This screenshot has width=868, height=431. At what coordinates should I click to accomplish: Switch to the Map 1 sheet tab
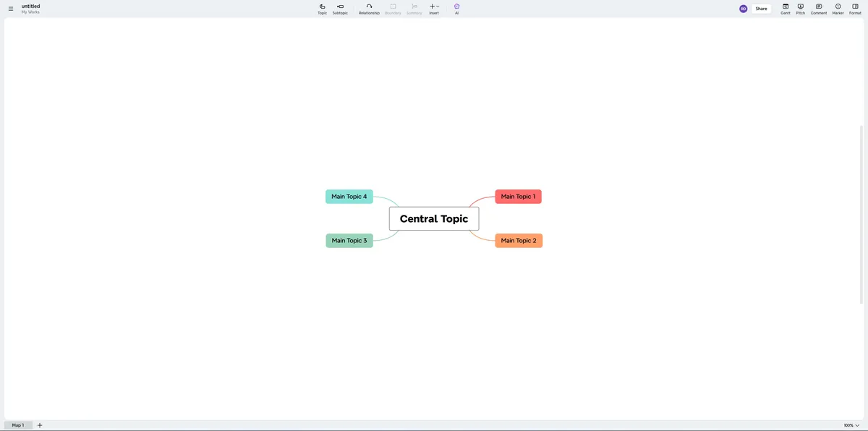(18, 425)
